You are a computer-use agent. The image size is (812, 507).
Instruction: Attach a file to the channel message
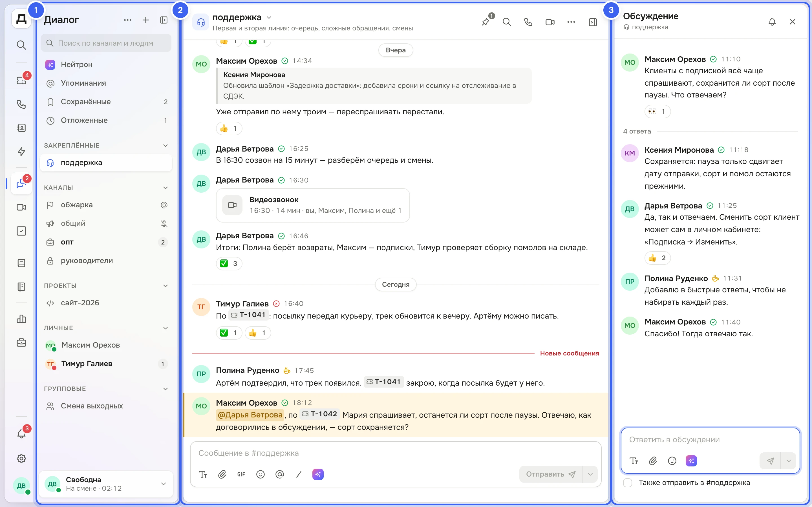[x=222, y=474]
